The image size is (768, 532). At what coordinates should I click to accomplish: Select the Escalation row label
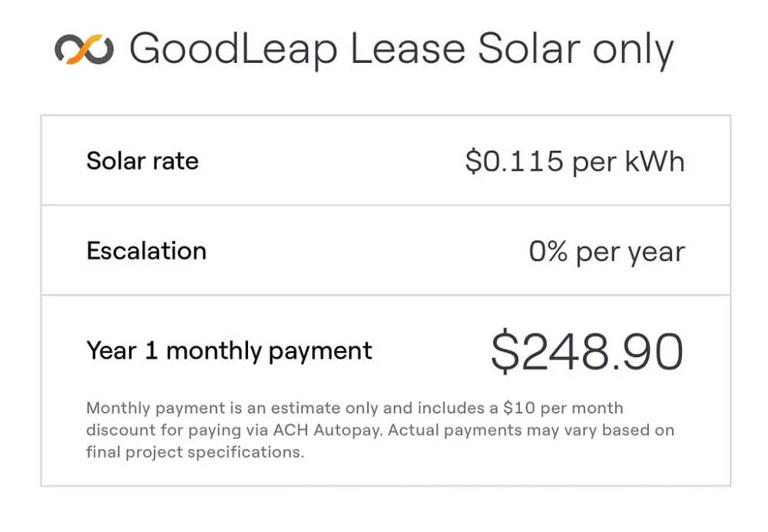click(x=146, y=250)
